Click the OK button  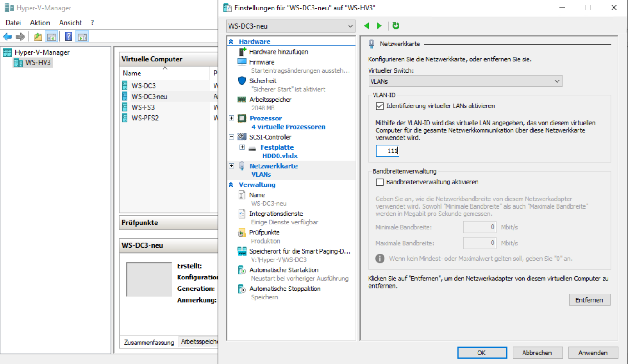[482, 353]
